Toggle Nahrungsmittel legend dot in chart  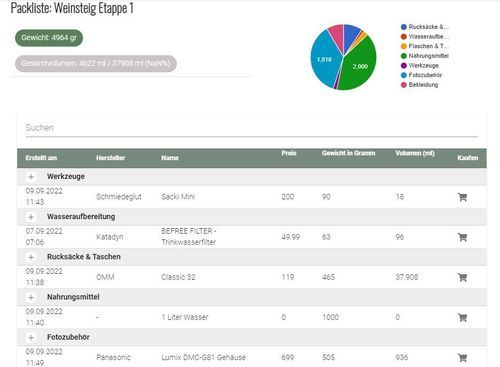click(x=404, y=56)
